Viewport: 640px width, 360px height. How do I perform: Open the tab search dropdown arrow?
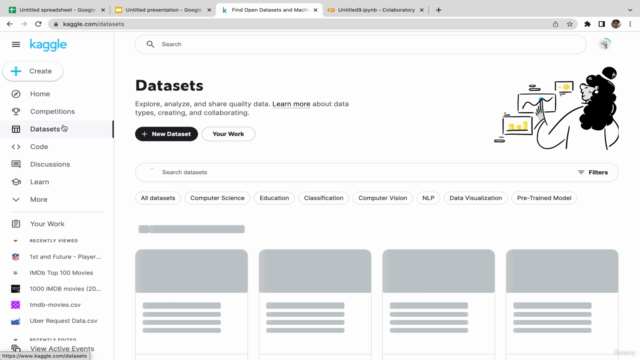point(630,10)
